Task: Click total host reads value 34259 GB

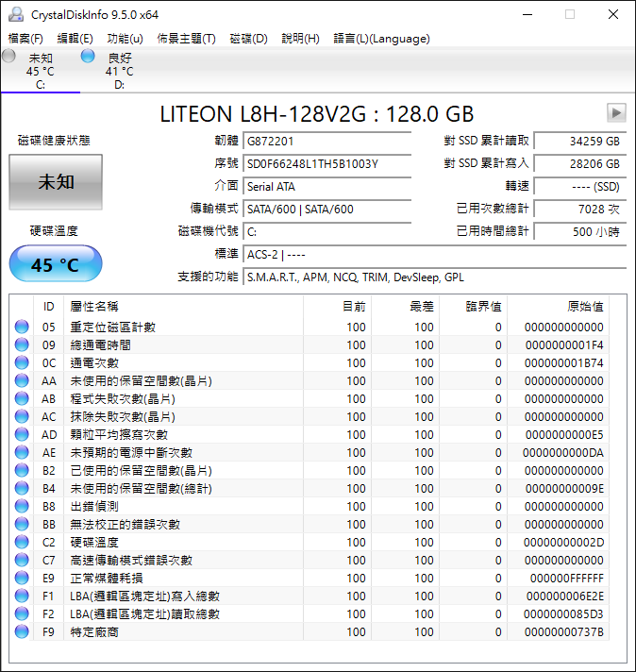Action: (x=580, y=141)
